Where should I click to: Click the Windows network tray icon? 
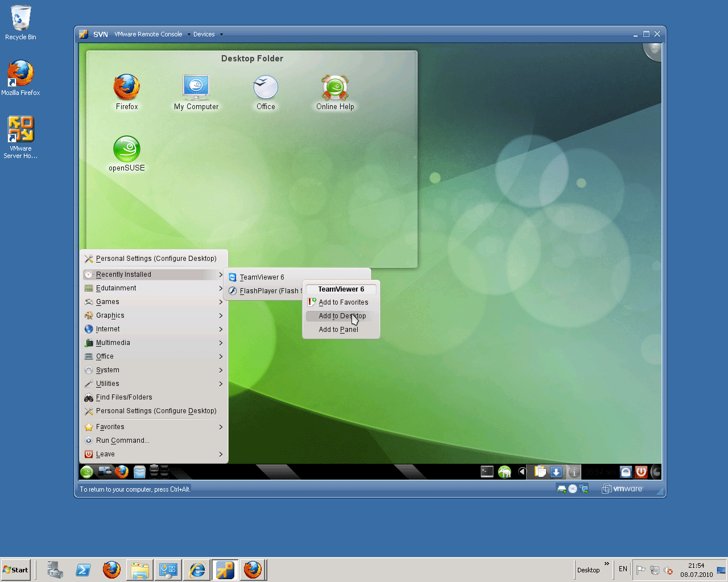point(655,570)
